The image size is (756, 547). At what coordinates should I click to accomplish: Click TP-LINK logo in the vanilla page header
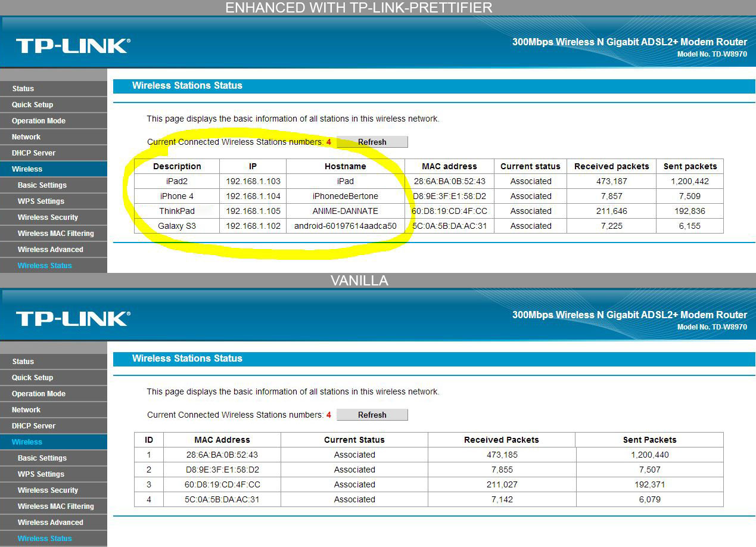click(x=73, y=319)
